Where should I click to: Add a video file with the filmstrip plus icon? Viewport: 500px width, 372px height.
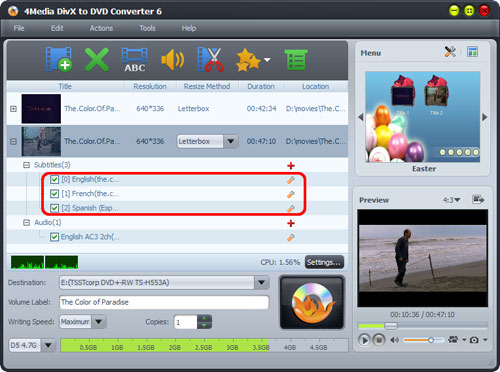(x=59, y=59)
